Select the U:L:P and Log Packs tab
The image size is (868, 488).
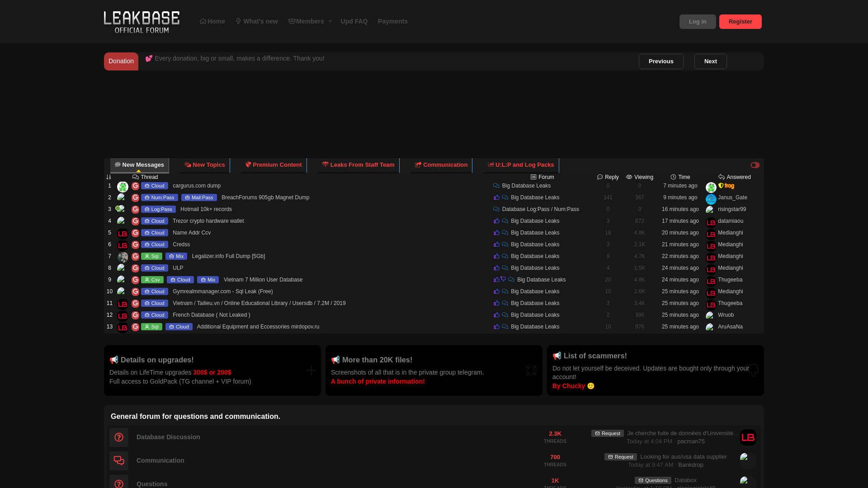[x=521, y=165]
